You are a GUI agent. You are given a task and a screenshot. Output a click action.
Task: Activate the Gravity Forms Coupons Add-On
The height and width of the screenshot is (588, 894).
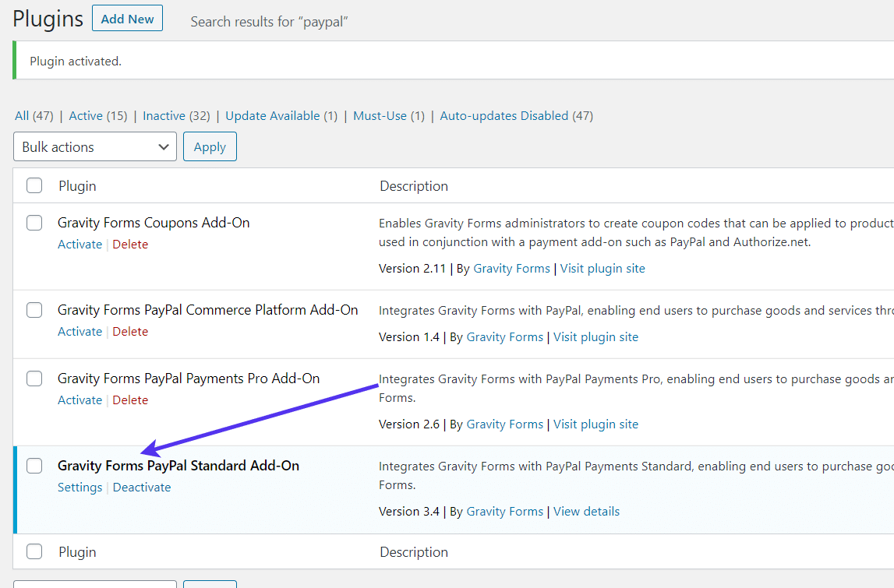[x=80, y=244]
